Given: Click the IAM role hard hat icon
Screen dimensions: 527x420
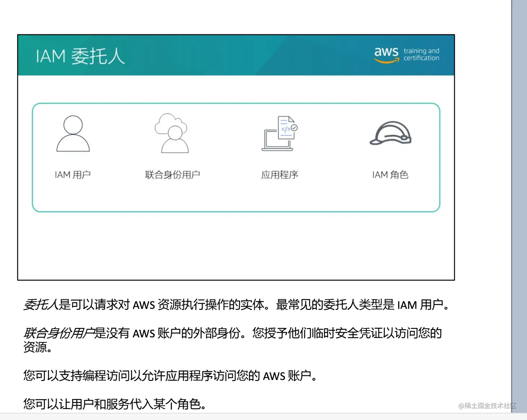Looking at the screenshot, I should click(x=391, y=133).
